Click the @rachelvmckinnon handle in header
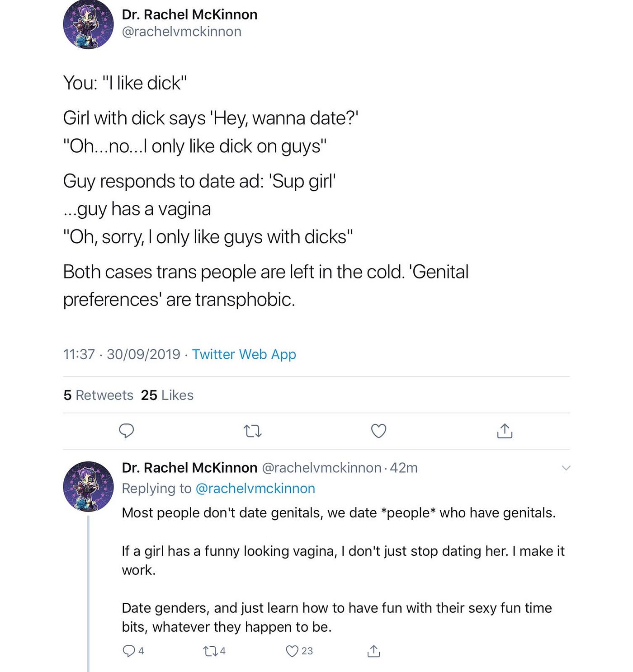Viewport: 633px width, 672px height. click(x=181, y=32)
